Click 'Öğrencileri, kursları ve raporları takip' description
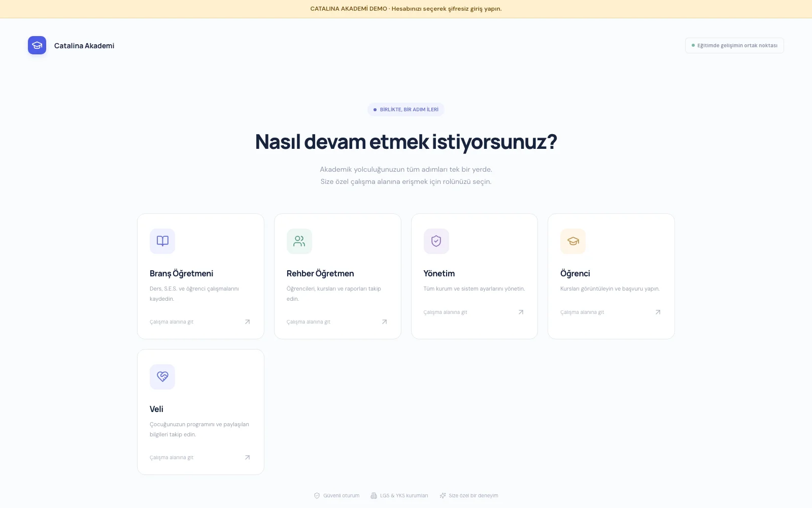The image size is (812, 508). coord(334,289)
